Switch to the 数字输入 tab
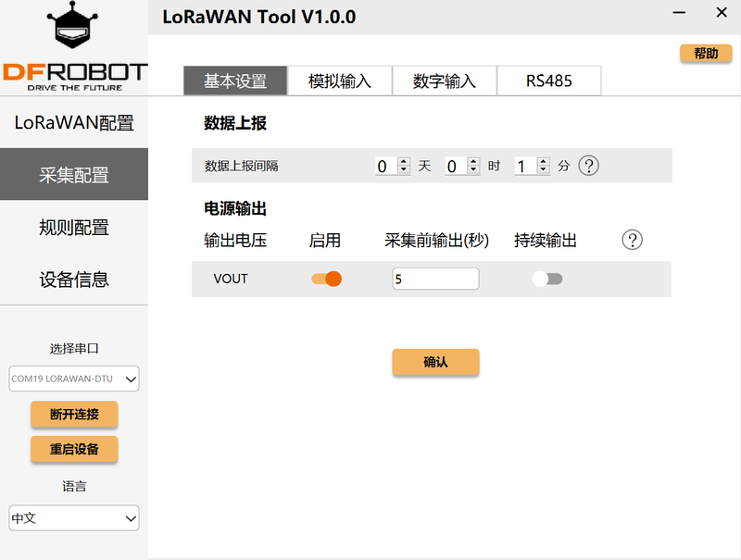Screen dimensions: 741x560 445,81
